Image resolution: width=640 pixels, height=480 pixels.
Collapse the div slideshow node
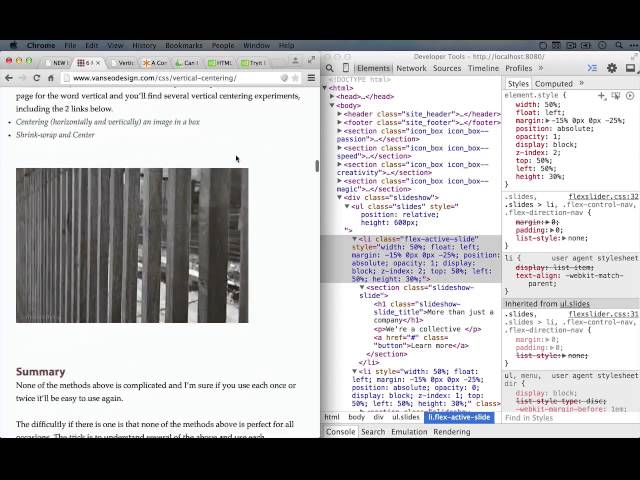[340, 198]
